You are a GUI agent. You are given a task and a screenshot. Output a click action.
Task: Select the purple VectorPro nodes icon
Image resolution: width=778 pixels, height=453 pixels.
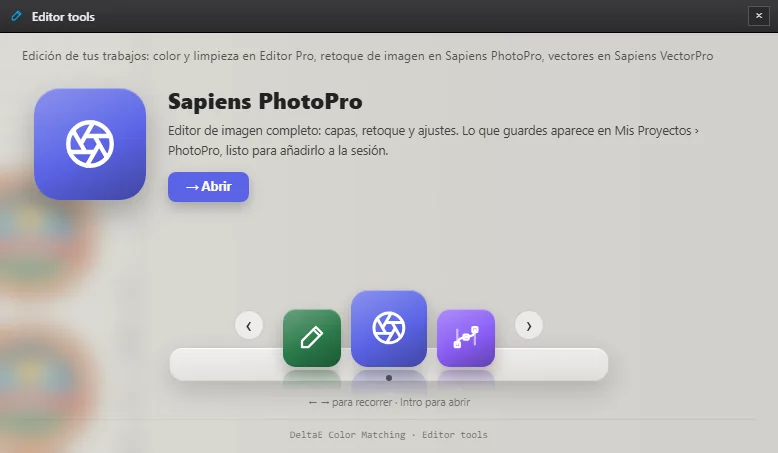pos(466,338)
